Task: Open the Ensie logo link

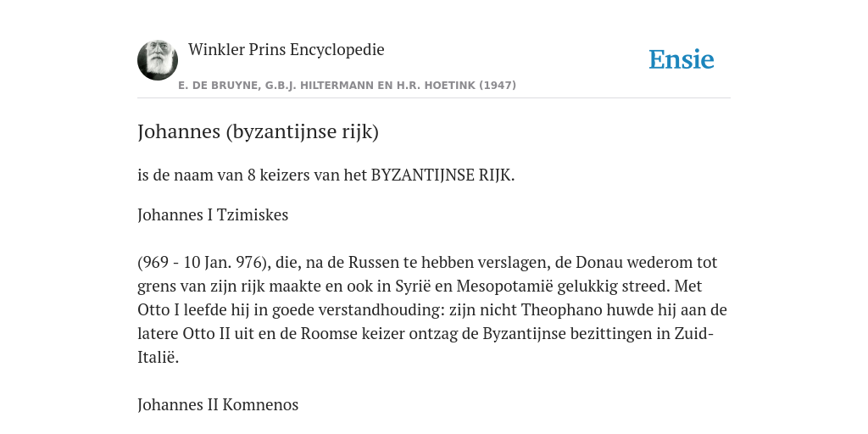Action: tap(682, 59)
